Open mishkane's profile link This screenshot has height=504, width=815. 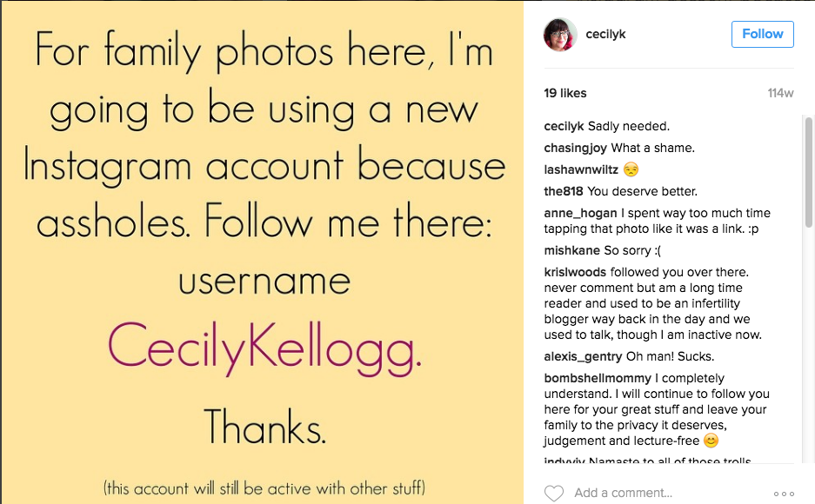pyautogui.click(x=571, y=251)
